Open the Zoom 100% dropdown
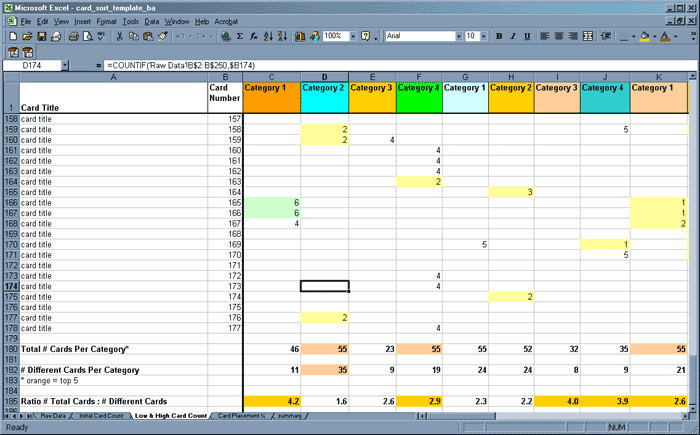 (x=350, y=36)
